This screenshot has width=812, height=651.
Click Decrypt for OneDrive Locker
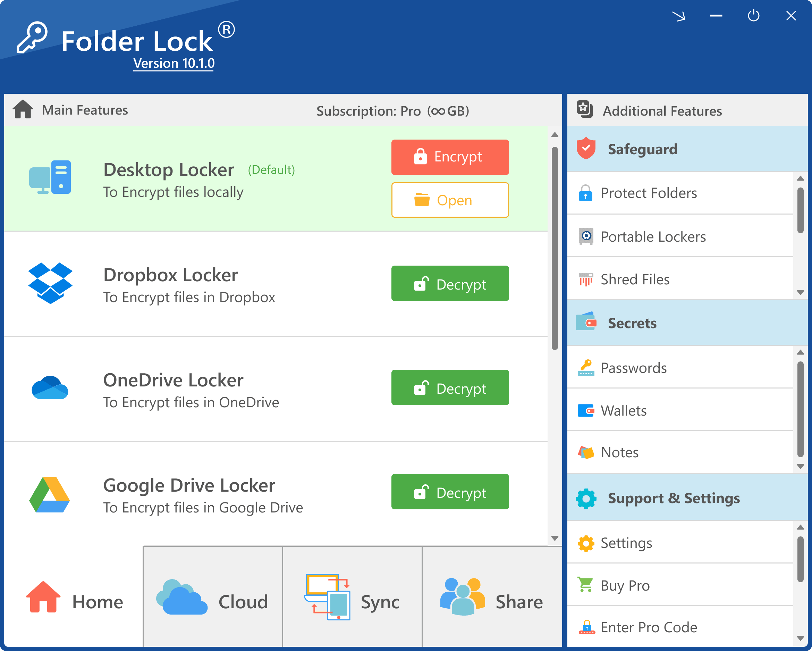[x=450, y=388]
